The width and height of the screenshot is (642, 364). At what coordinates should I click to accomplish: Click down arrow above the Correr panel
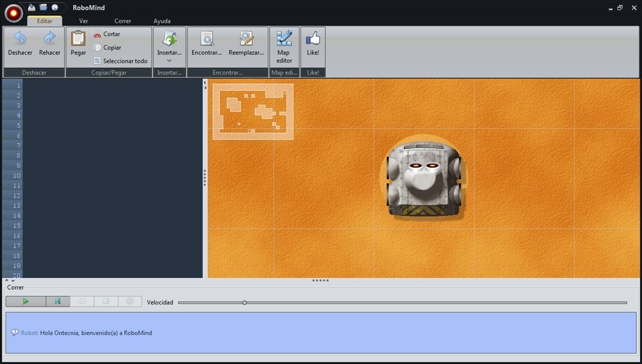click(x=13, y=281)
